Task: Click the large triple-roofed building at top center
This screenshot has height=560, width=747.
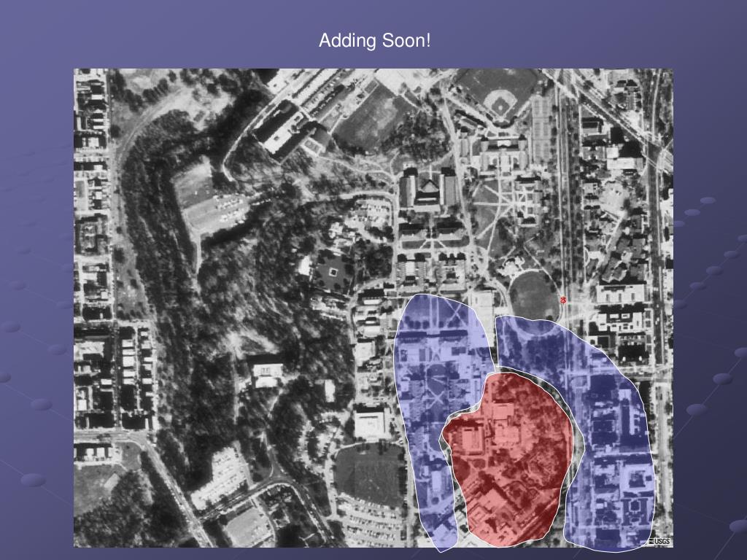Action: coord(430,190)
